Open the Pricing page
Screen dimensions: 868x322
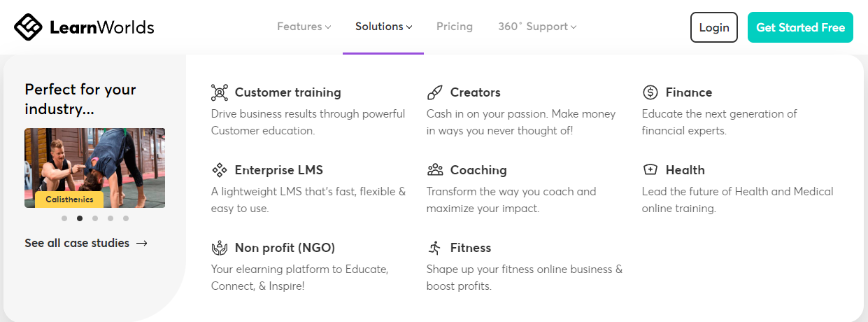tap(455, 27)
